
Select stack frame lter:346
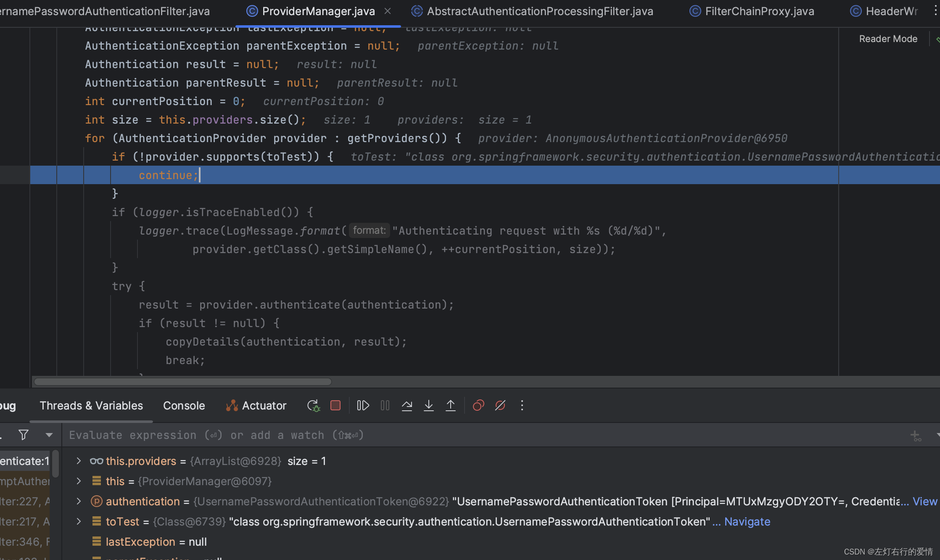[x=25, y=542]
